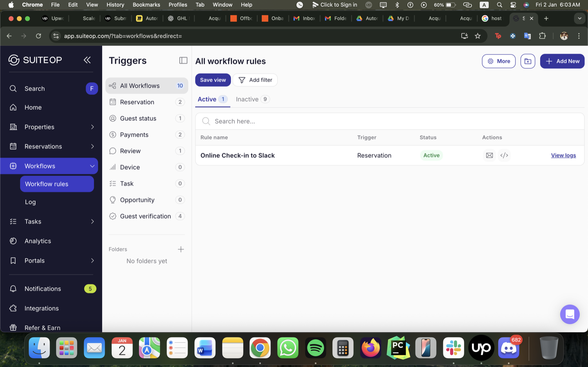Collapse the SuiteOp sidebar with double-chevron icon
The height and width of the screenshot is (367, 588).
tap(87, 60)
